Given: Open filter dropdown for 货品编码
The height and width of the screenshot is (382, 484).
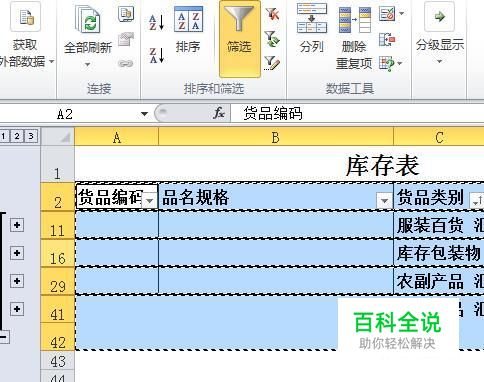Looking at the screenshot, I should (150, 201).
